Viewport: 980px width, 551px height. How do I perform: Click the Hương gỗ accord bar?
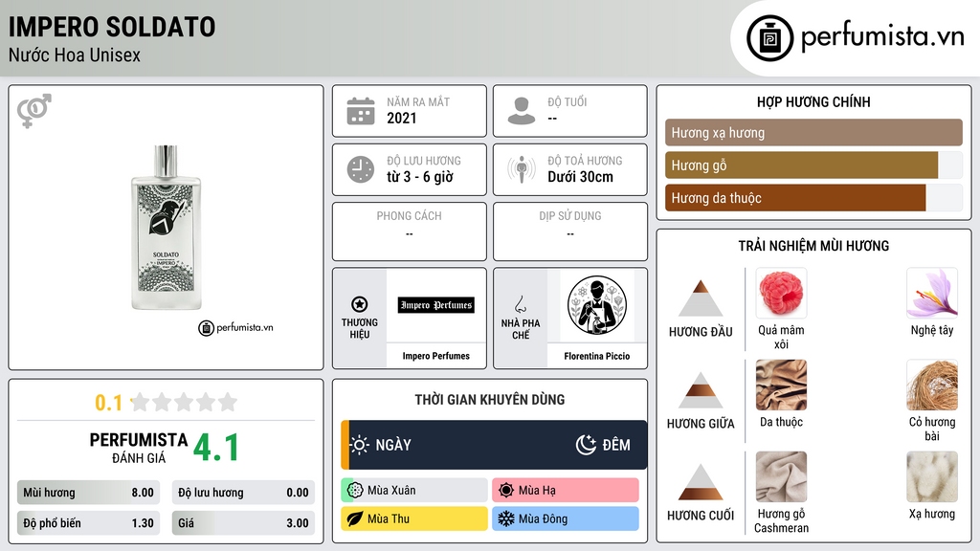coord(813,165)
